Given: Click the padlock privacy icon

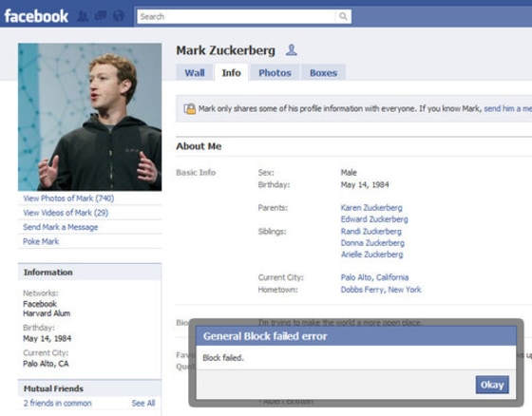Looking at the screenshot, I should tap(190, 108).
